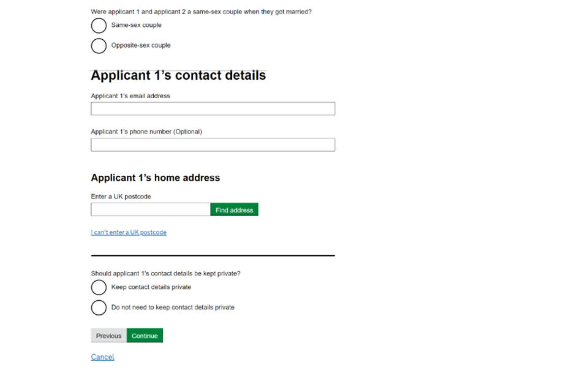Click the "Enter a UK postcode" label

point(121,197)
